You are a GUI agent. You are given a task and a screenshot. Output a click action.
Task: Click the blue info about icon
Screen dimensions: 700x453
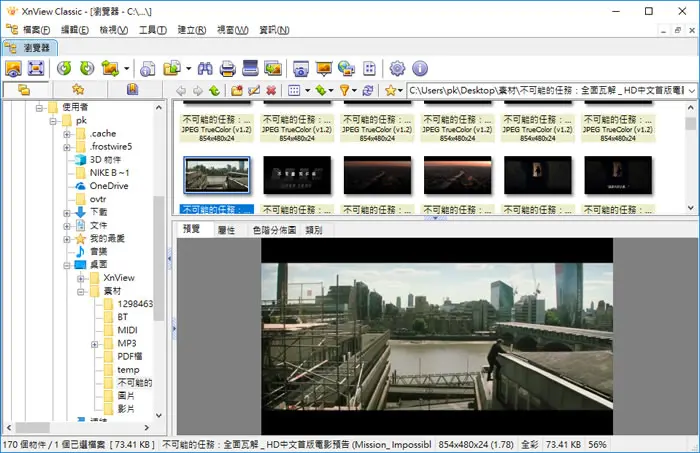[x=420, y=68]
